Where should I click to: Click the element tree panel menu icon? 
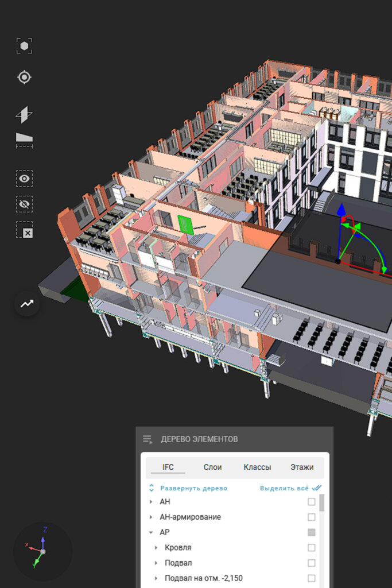148,440
